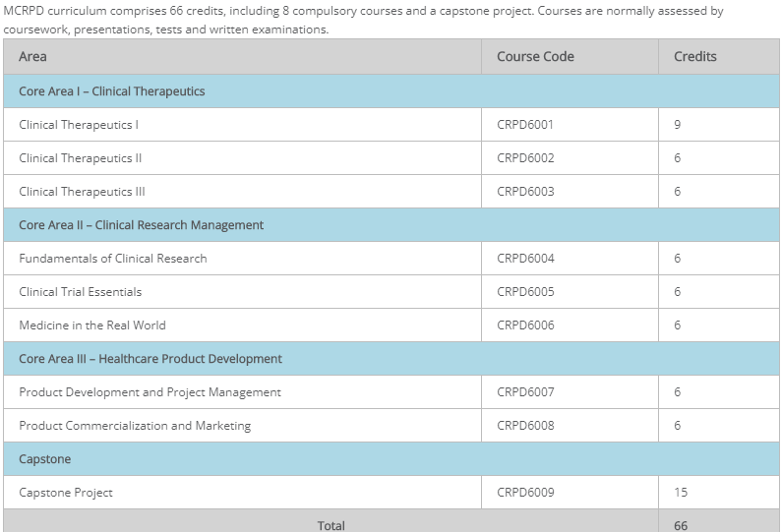The width and height of the screenshot is (782, 532).
Task: Click the Core Area II section heading
Action: tap(141, 225)
